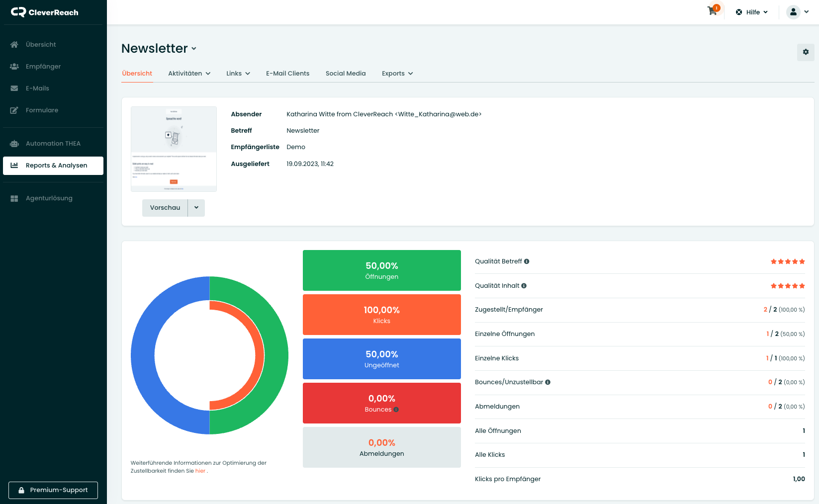The width and height of the screenshot is (819, 504).
Task: Click the Premium-Support lock icon
Action: click(x=21, y=490)
